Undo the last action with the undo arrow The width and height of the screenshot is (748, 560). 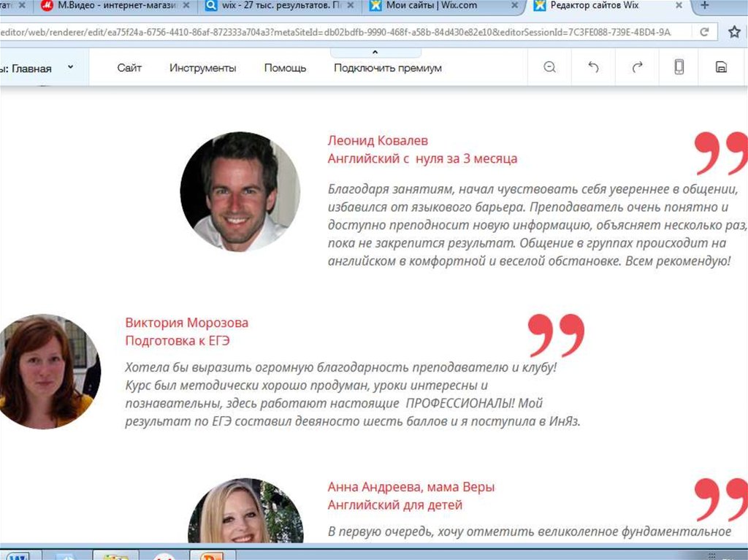tap(593, 67)
